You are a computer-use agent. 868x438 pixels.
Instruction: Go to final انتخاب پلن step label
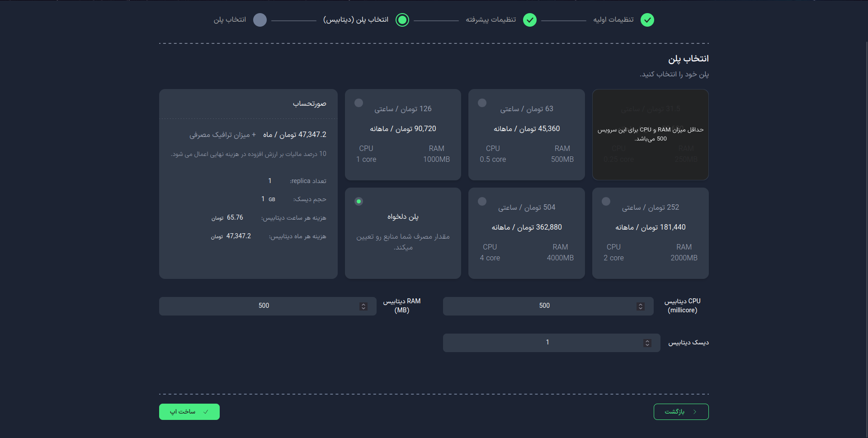tap(230, 19)
